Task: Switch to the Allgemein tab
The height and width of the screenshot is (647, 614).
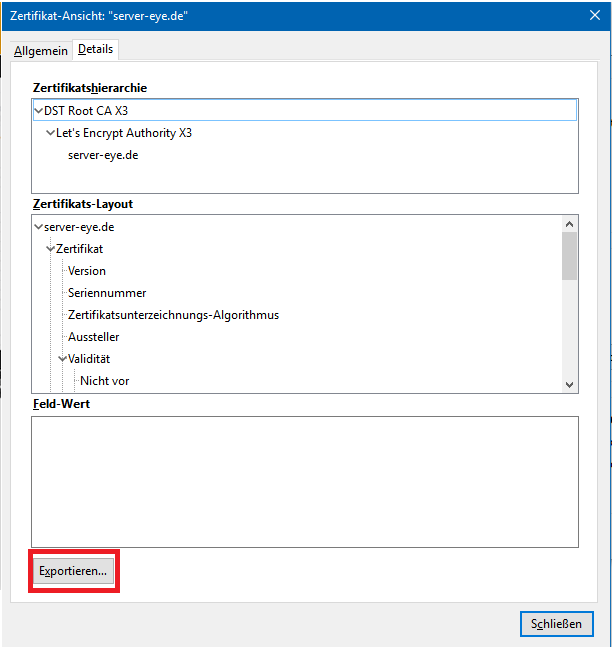Action: [40, 51]
